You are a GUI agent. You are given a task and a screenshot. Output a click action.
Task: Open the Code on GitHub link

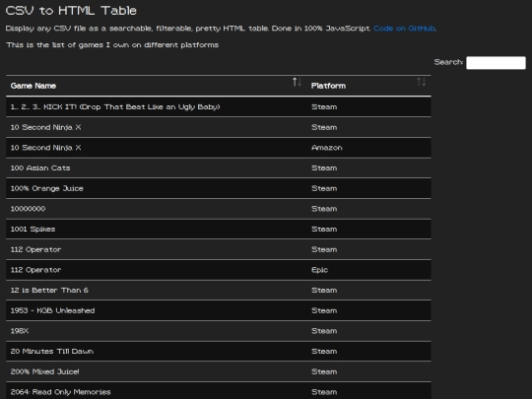pyautogui.click(x=404, y=29)
